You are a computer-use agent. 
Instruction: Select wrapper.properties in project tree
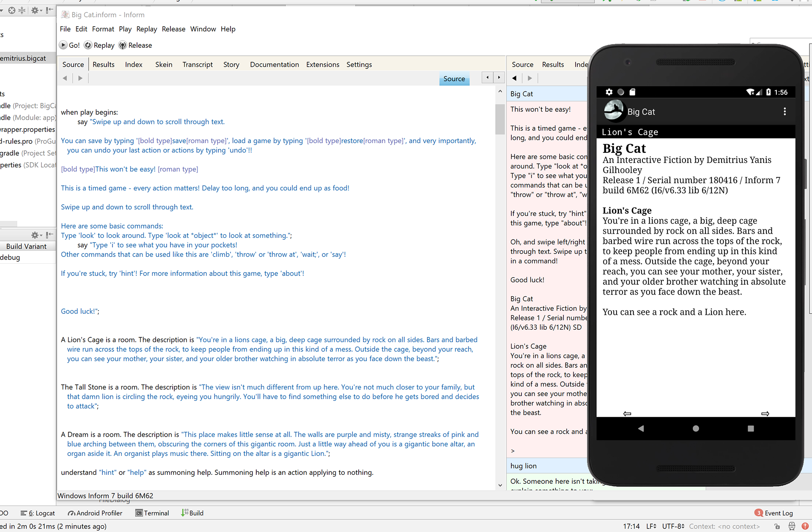[27, 129]
